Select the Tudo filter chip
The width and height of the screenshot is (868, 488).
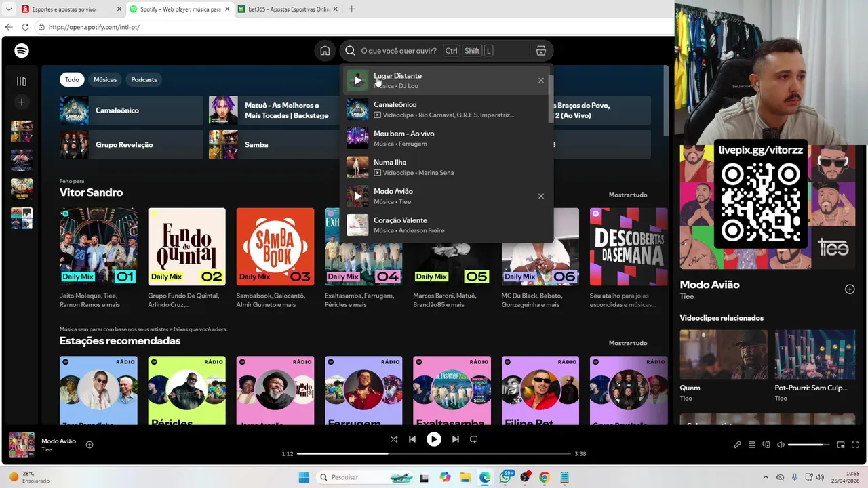(x=72, y=79)
